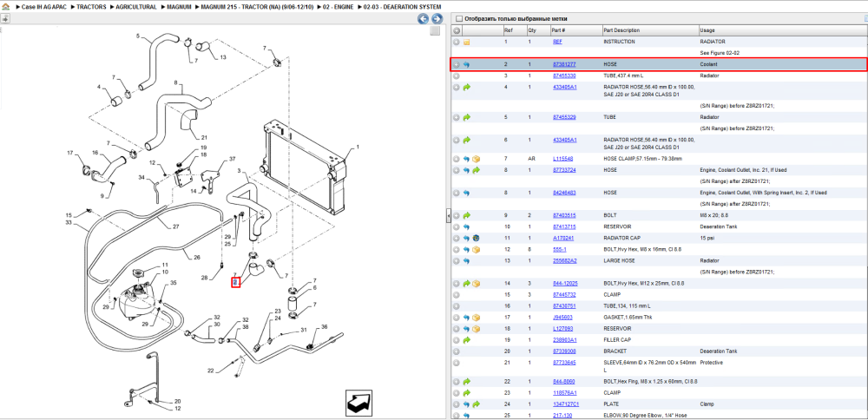Open part number link 87381277
Screen dimensions: 868x420
point(564,65)
